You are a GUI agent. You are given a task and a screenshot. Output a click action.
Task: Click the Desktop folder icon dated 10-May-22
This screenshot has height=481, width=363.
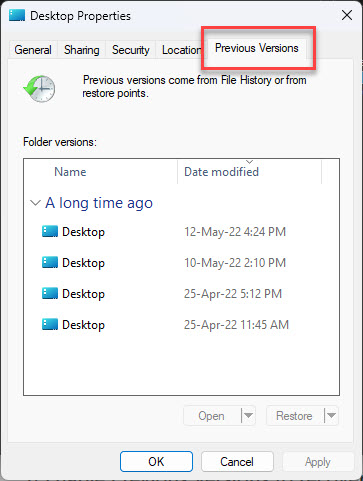[x=50, y=262]
